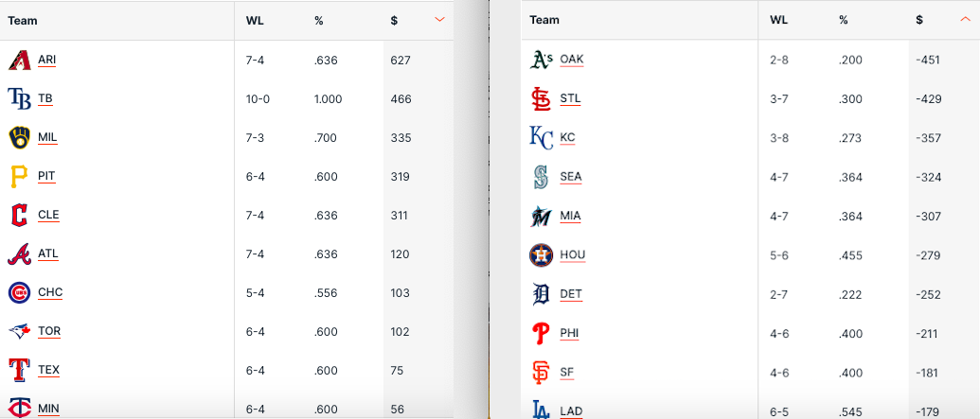Click the Pittsburgh Pirates P logo

[x=19, y=176]
